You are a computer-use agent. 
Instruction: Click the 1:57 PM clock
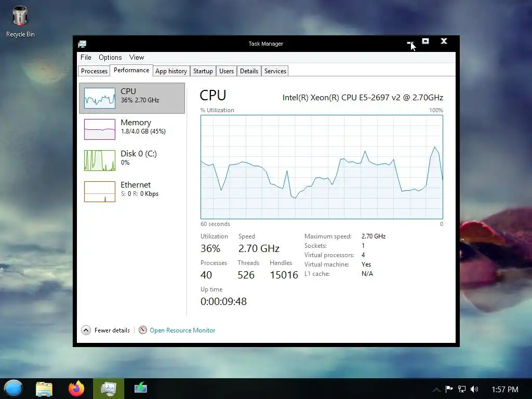click(505, 390)
